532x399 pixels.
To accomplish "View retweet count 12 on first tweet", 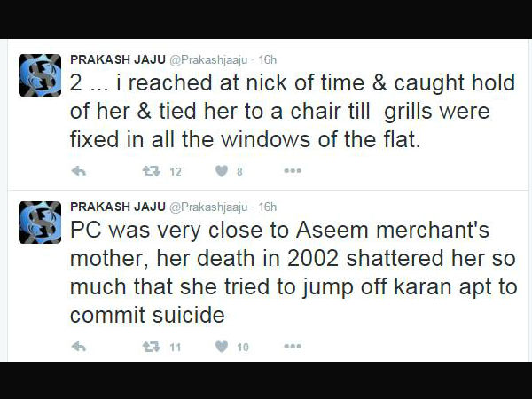I will click(176, 172).
